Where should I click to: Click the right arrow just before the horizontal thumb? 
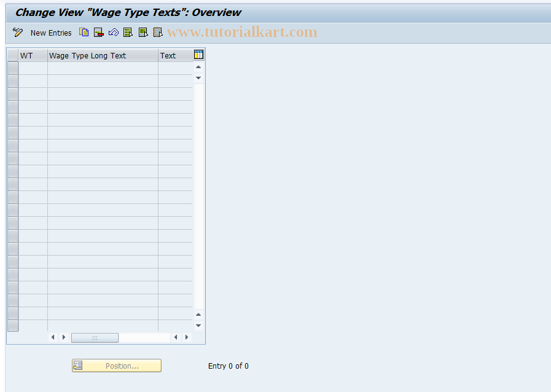click(64, 337)
